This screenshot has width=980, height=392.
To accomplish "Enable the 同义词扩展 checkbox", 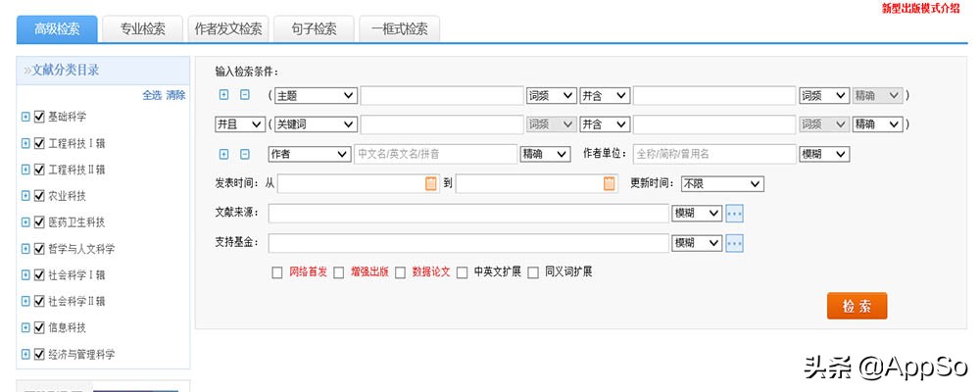I will pos(533,272).
